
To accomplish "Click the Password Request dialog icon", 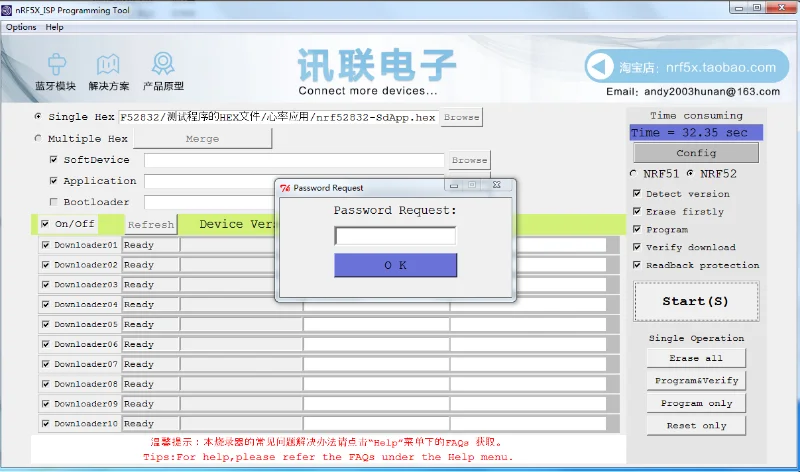I will coord(285,188).
